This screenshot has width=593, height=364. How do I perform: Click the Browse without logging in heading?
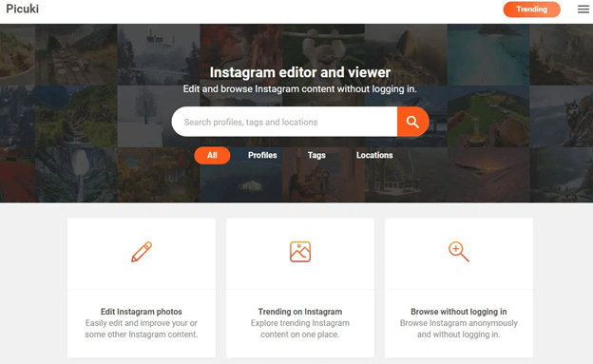pyautogui.click(x=459, y=312)
